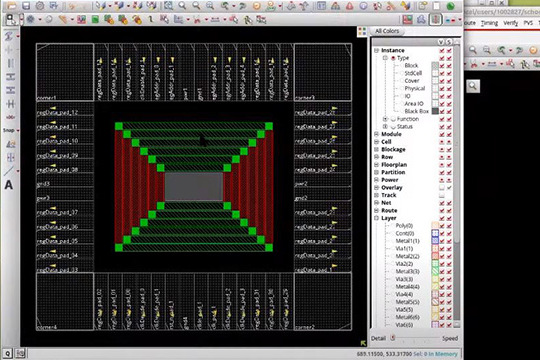
Task: Toggle visibility checkbox for Instance
Action: click(442, 50)
